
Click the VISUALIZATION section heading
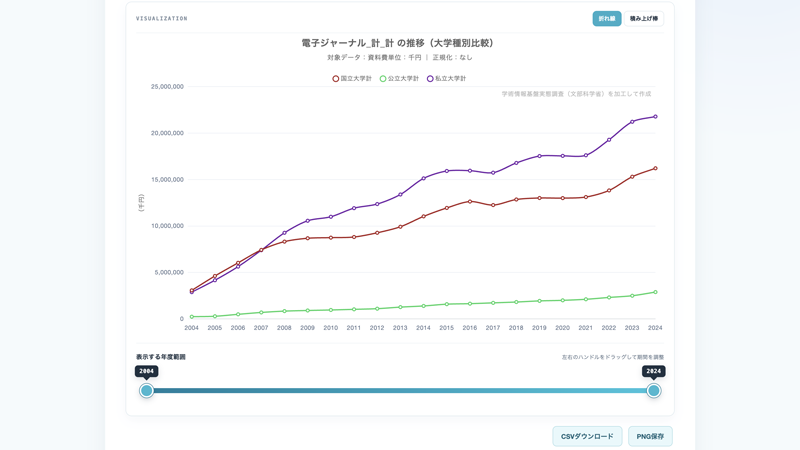tap(162, 18)
